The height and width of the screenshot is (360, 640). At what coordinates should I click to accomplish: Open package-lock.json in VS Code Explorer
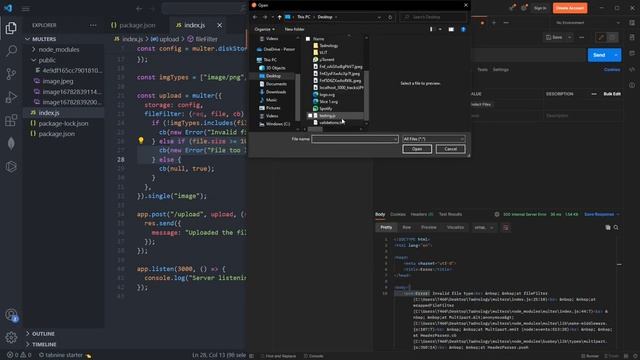pos(63,123)
